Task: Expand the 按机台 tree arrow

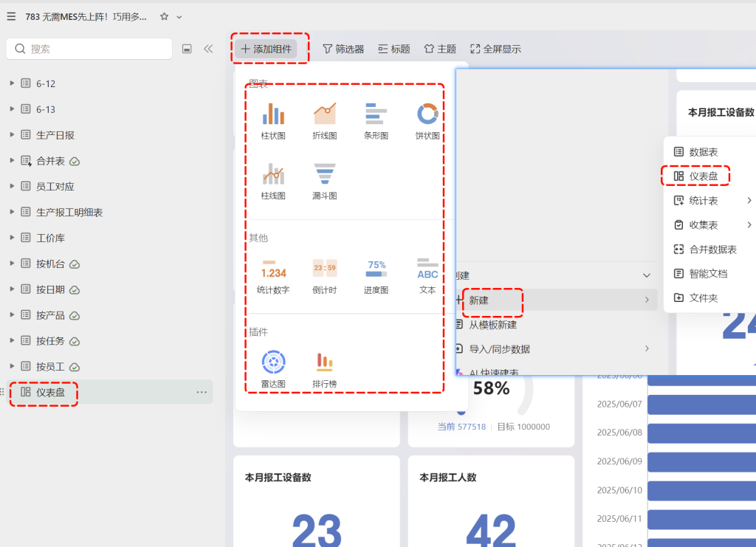Action: pyautogui.click(x=12, y=264)
